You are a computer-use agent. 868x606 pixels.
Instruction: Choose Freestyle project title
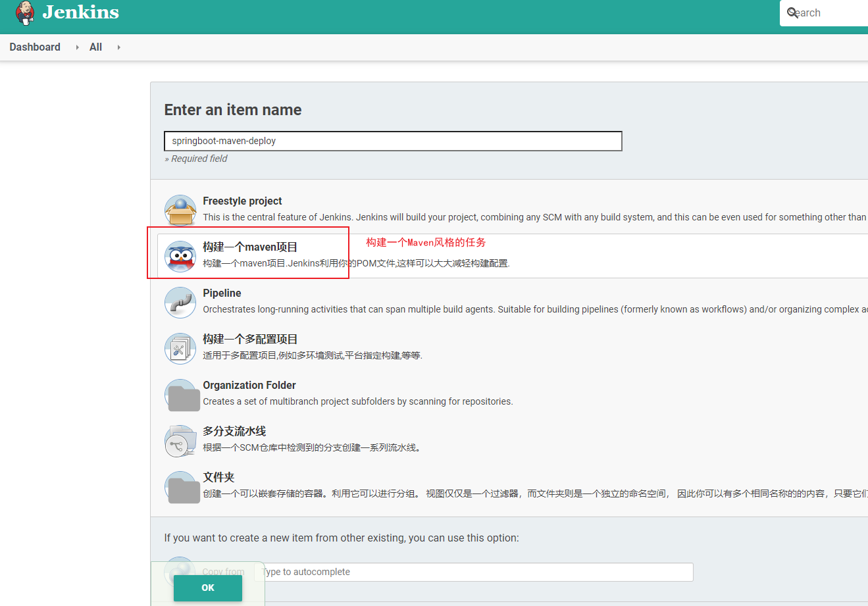(242, 201)
